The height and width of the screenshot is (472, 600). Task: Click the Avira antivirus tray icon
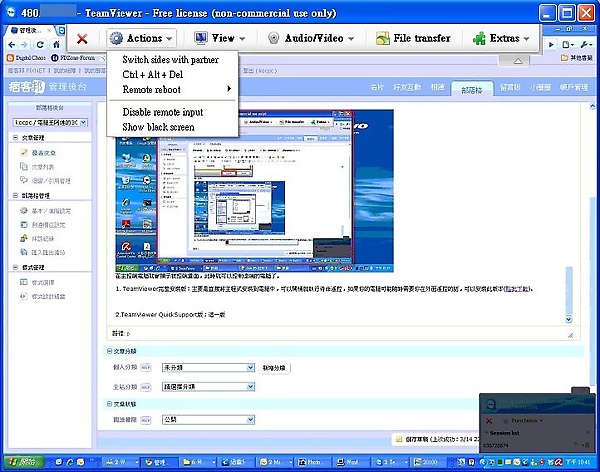pos(559,462)
